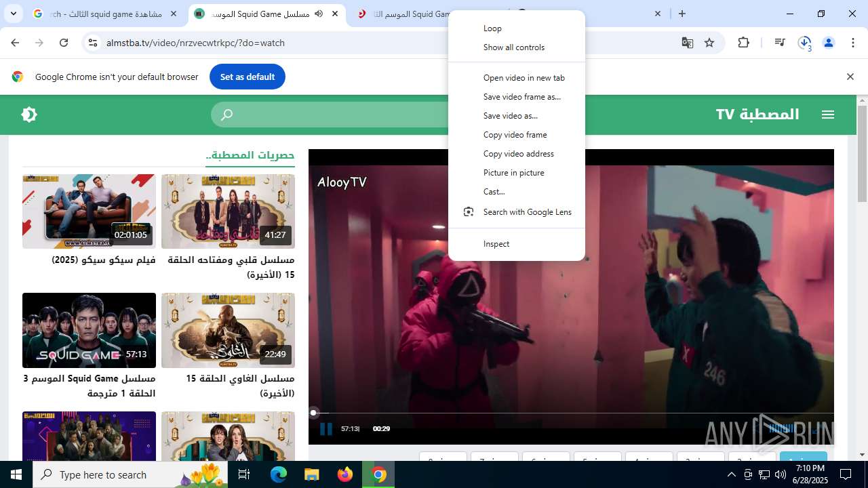Open title link مسلسل قلبي ومفتاحه الحلقة 15

[x=231, y=267]
